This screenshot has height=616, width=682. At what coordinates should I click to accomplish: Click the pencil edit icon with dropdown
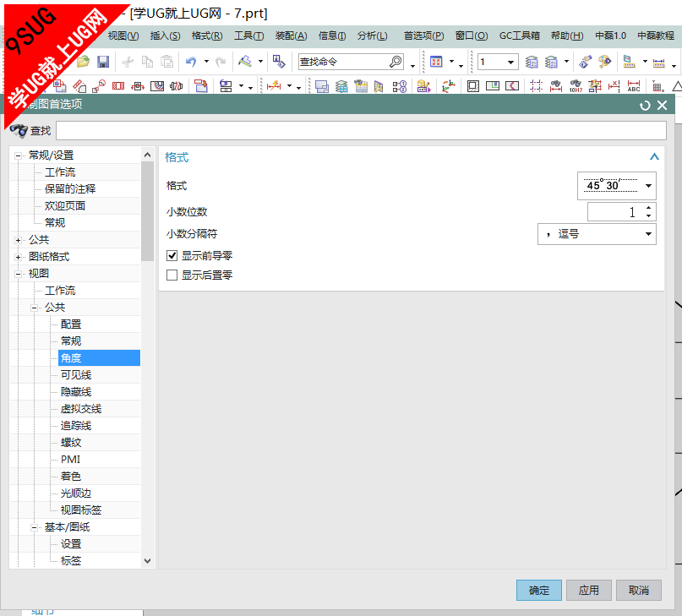(x=245, y=62)
